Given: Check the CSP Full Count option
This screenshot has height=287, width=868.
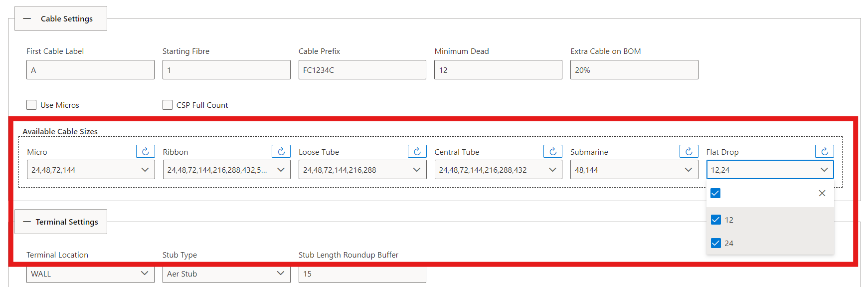Looking at the screenshot, I should [x=168, y=105].
